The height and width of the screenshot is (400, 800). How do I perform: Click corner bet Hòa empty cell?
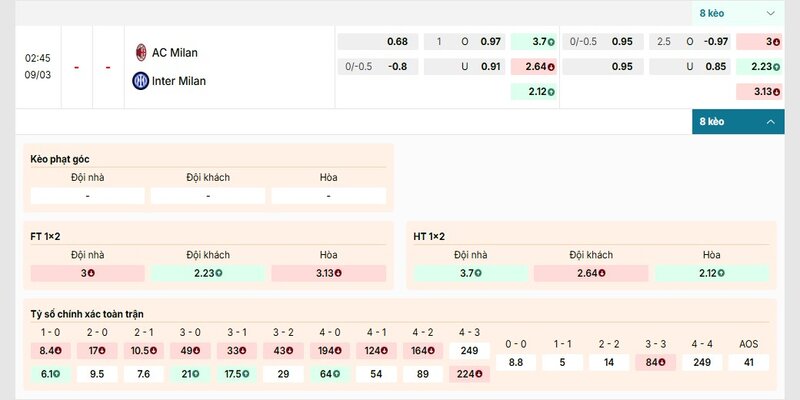point(329,196)
